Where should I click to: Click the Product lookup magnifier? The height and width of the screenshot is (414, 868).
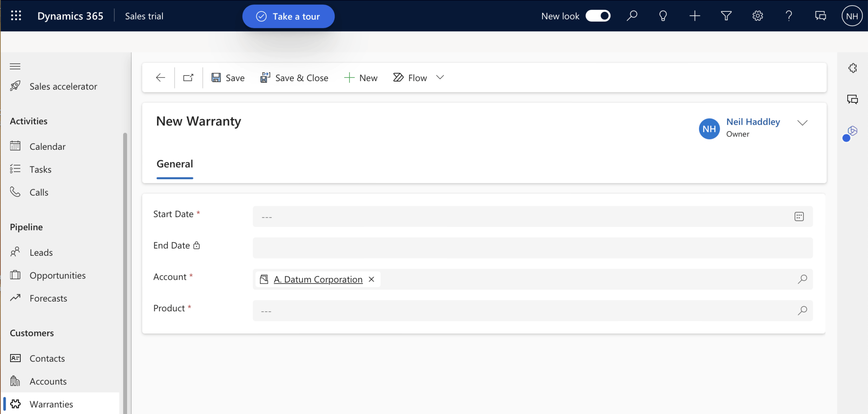[803, 310]
